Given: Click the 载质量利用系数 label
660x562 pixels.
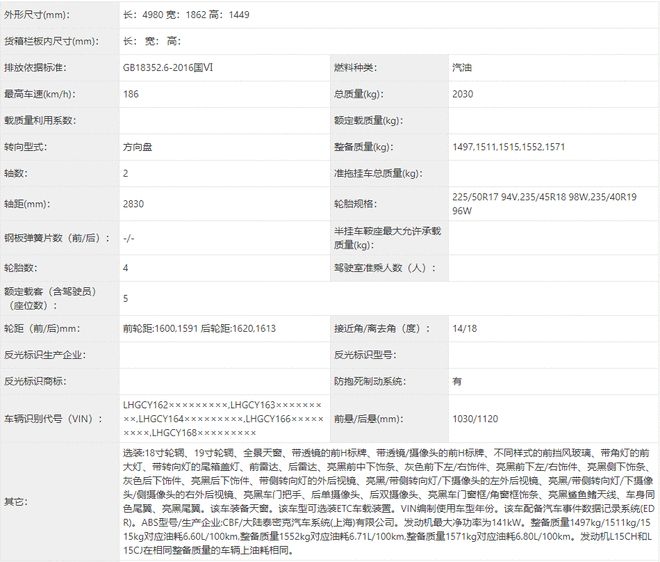Looking at the screenshot, I should (40, 120).
